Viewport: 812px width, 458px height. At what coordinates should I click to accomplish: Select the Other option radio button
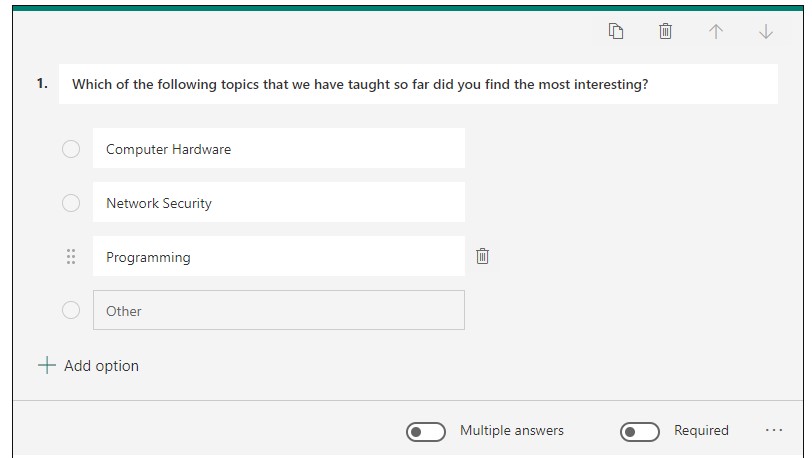tap(71, 310)
